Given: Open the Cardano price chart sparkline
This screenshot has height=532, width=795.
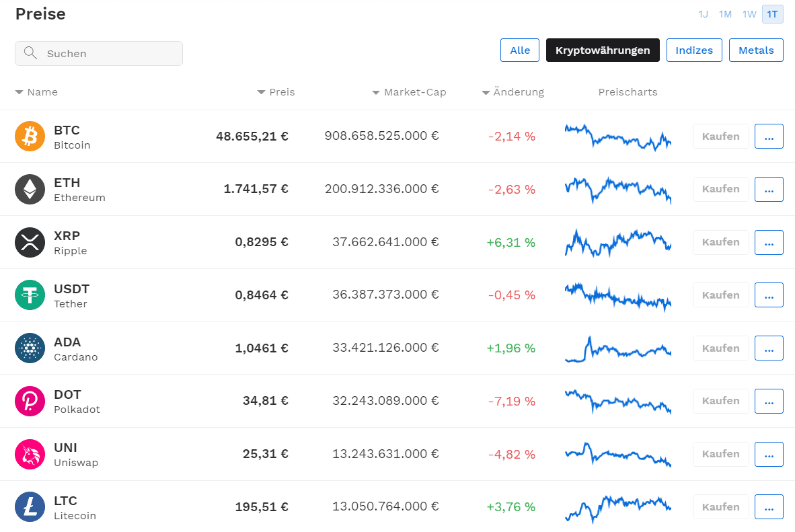Looking at the screenshot, I should coord(618,349).
